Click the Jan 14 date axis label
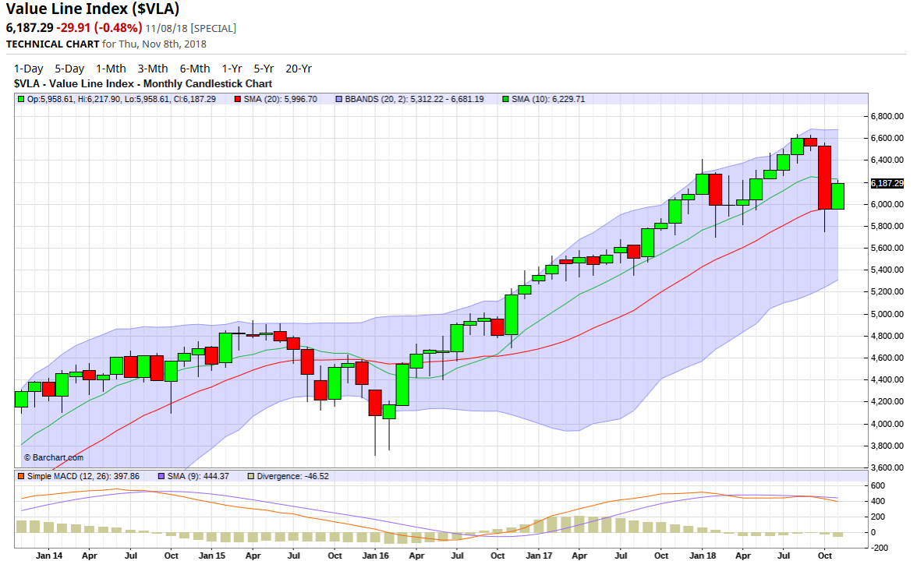This screenshot has width=924, height=575. tap(49, 556)
